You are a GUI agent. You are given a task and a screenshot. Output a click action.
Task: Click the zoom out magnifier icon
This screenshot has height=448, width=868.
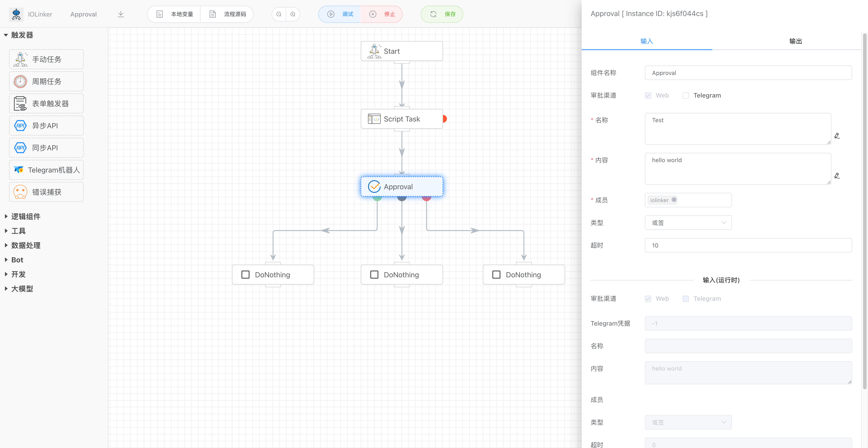[279, 14]
